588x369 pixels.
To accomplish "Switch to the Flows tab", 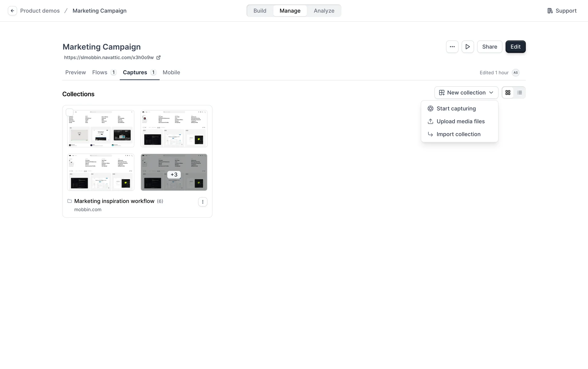I will tap(100, 73).
